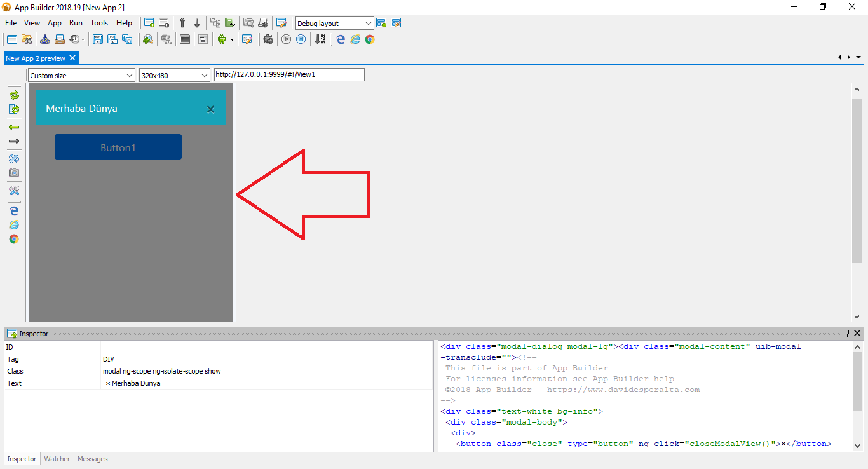Open the preview in Chrome
This screenshot has width=868, height=469.
point(14,239)
